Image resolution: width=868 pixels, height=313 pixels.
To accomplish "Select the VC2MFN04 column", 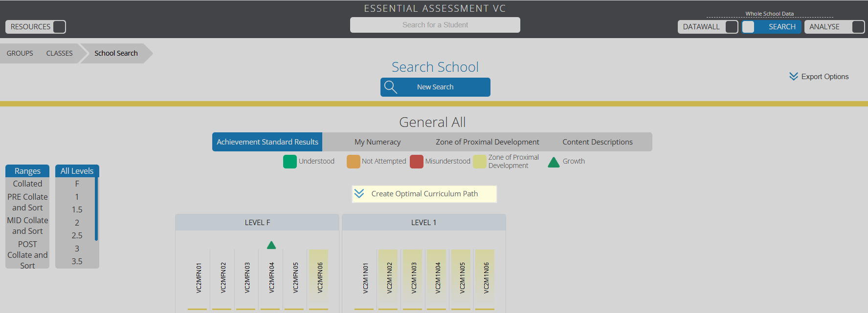I will point(270,279).
